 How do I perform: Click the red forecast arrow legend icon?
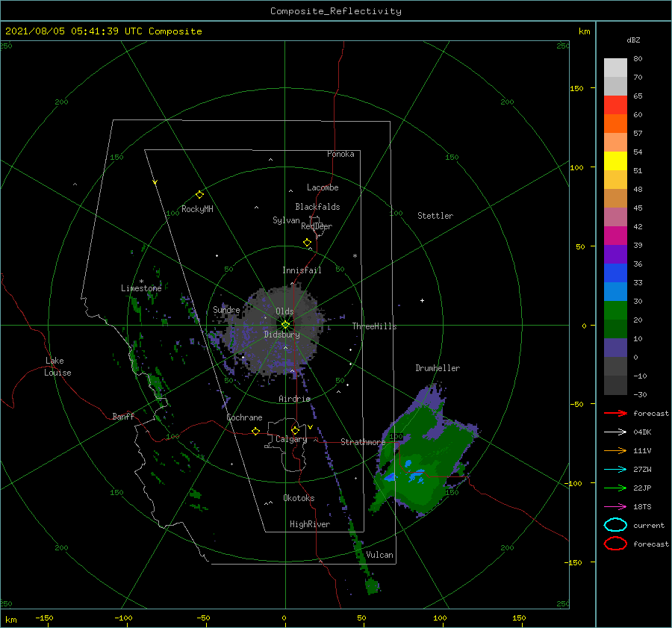[615, 413]
